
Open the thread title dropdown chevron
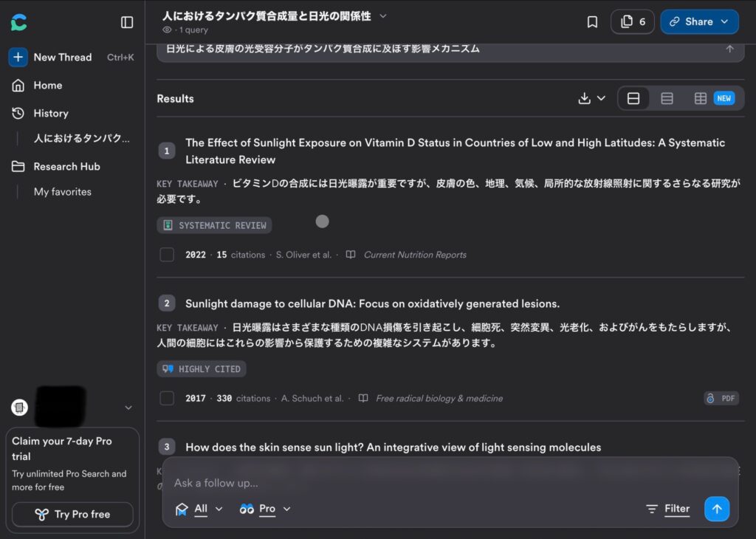coord(382,16)
